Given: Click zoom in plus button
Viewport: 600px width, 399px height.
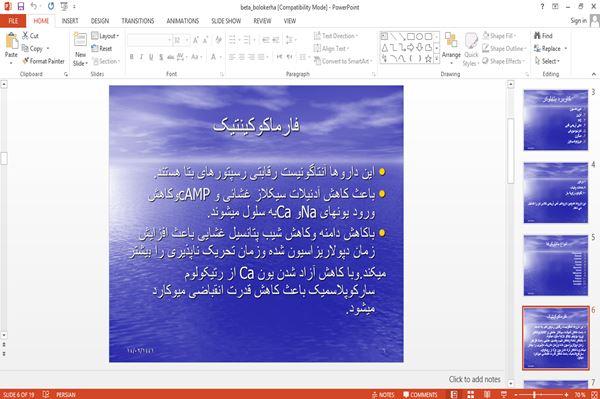Looking at the screenshot, I should point(566,394).
